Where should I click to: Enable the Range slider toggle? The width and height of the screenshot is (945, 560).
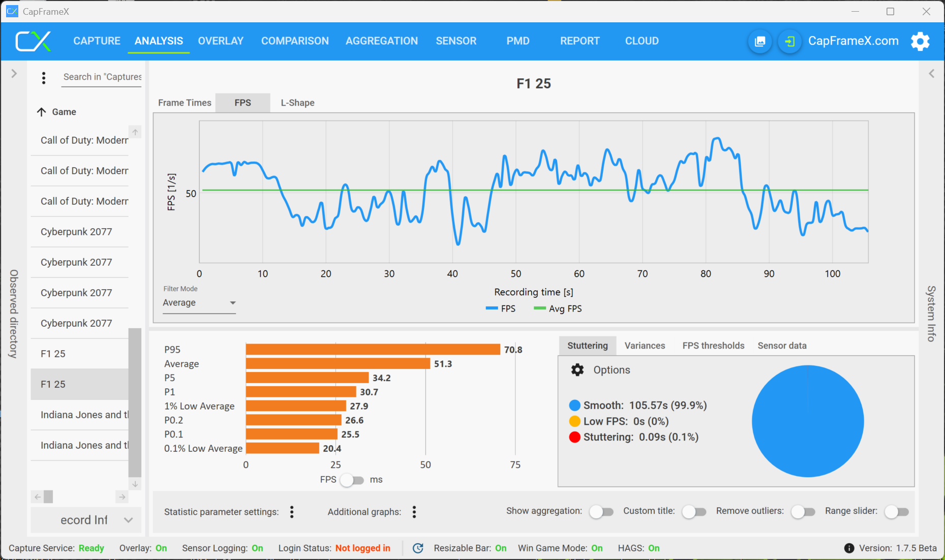[896, 511]
